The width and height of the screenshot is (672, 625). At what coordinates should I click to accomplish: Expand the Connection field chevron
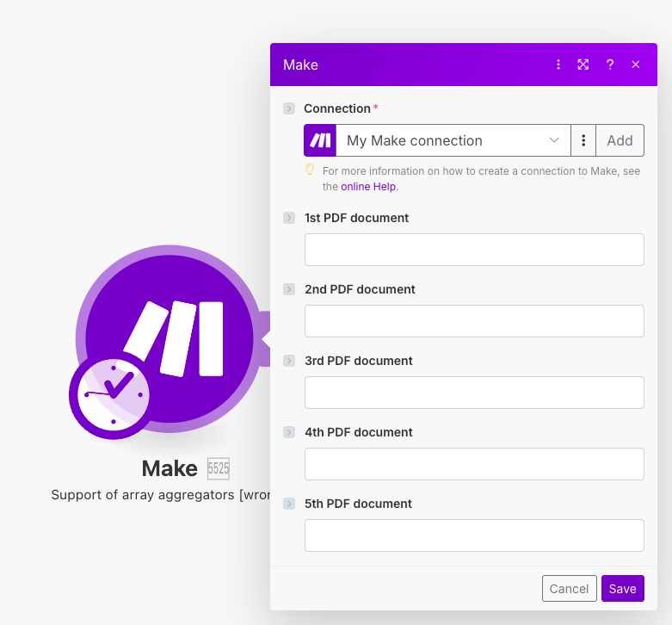289,108
